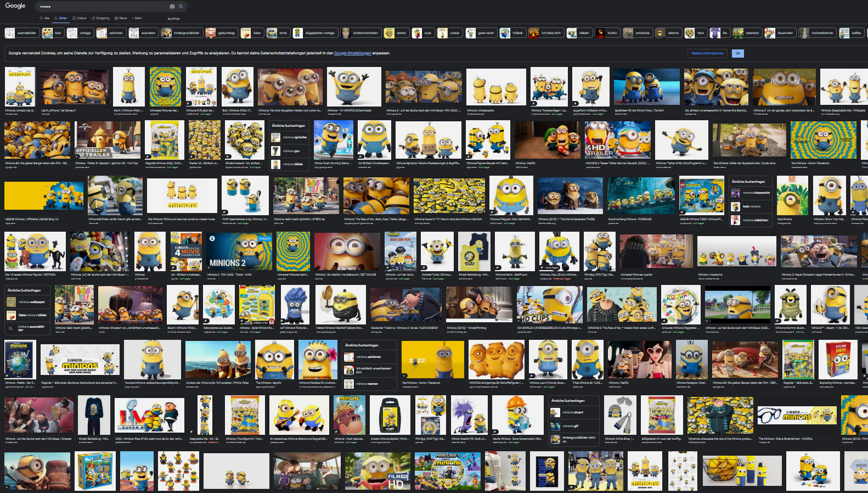Select the häkeln suggestion chip
Image resolution: width=868 pixels, height=493 pixels.
(579, 33)
